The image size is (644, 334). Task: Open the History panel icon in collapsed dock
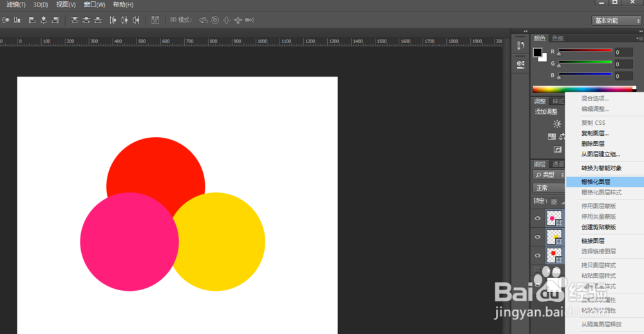520,46
